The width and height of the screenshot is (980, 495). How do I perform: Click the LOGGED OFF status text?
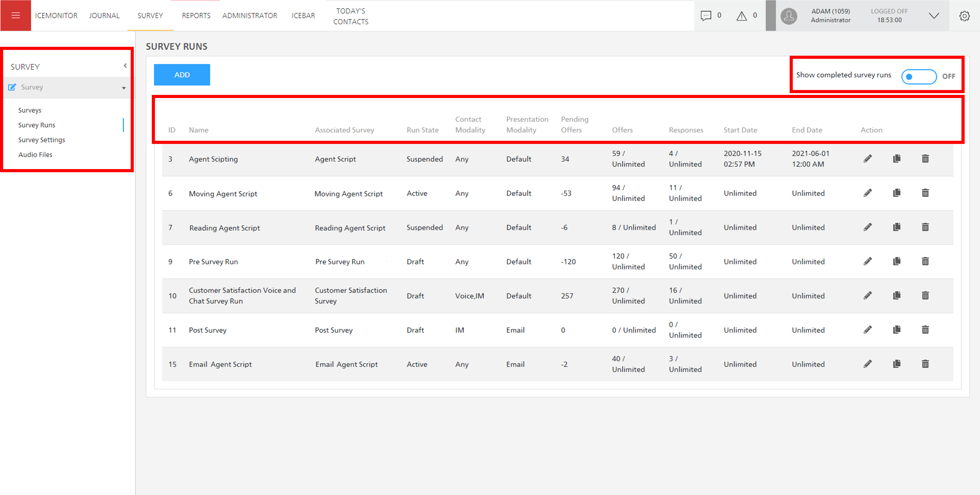(889, 11)
